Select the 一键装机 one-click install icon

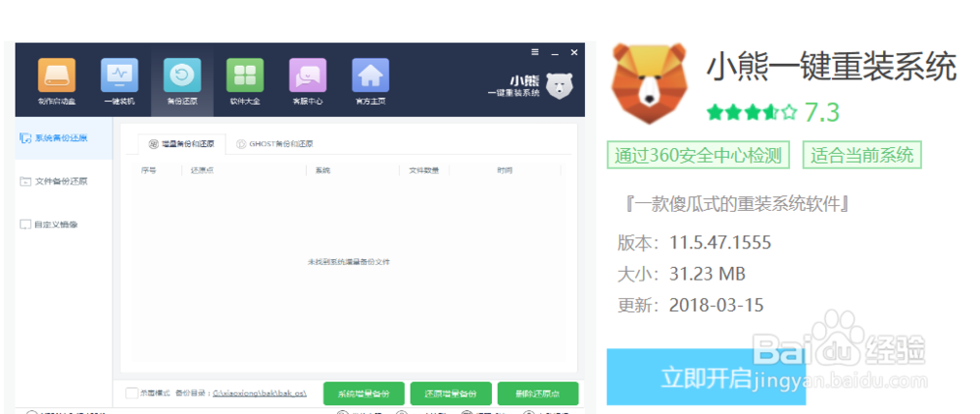coord(120,81)
